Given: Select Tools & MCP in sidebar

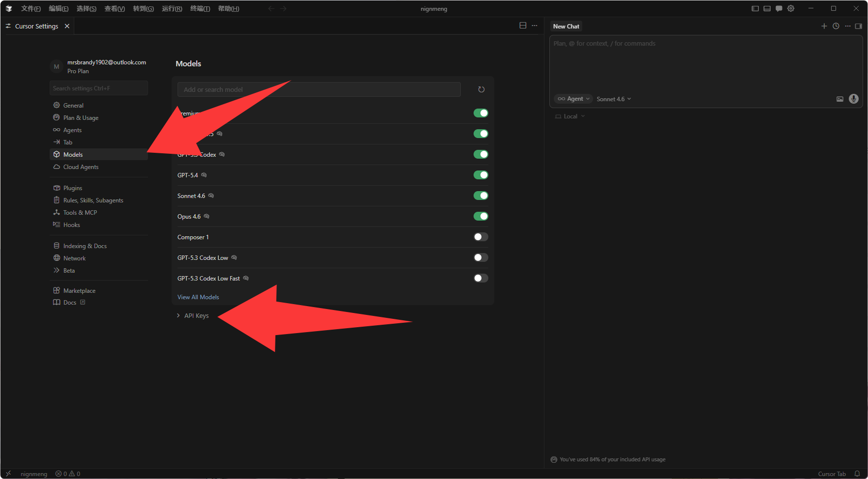Looking at the screenshot, I should click(x=80, y=213).
